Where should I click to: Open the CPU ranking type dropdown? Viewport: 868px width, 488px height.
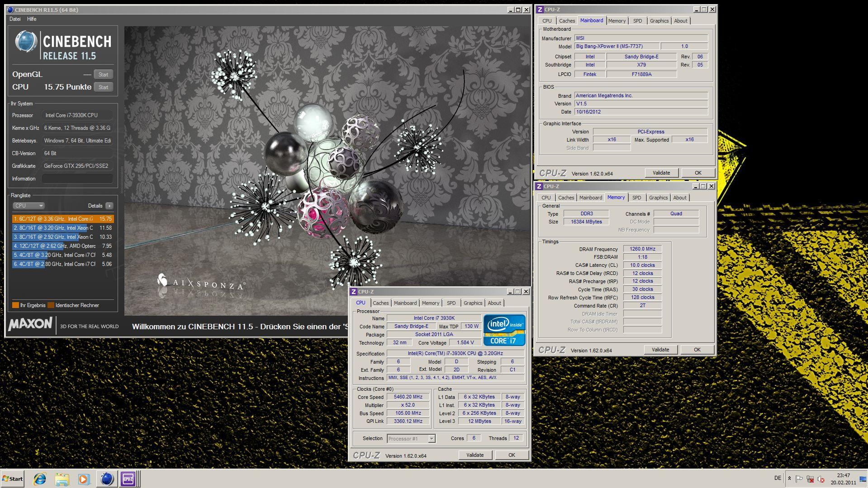pyautogui.click(x=28, y=206)
